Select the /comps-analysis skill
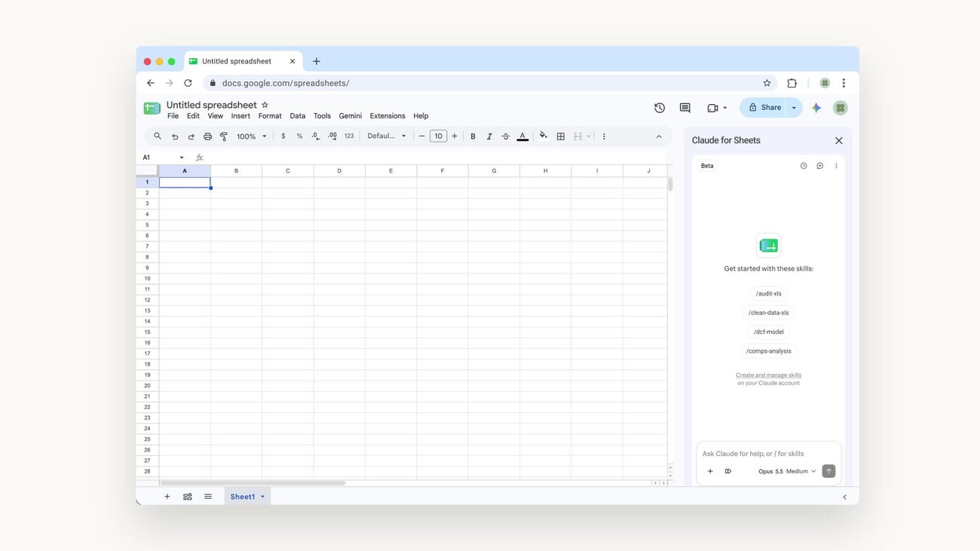Image resolution: width=980 pixels, height=551 pixels. click(768, 350)
